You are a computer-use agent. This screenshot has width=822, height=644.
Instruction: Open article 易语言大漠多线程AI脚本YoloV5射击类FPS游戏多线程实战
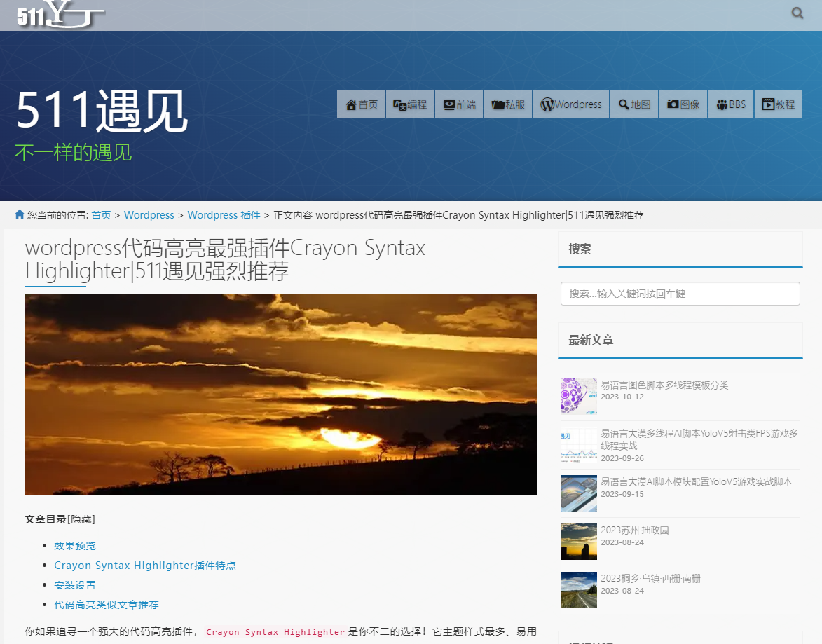click(x=699, y=439)
